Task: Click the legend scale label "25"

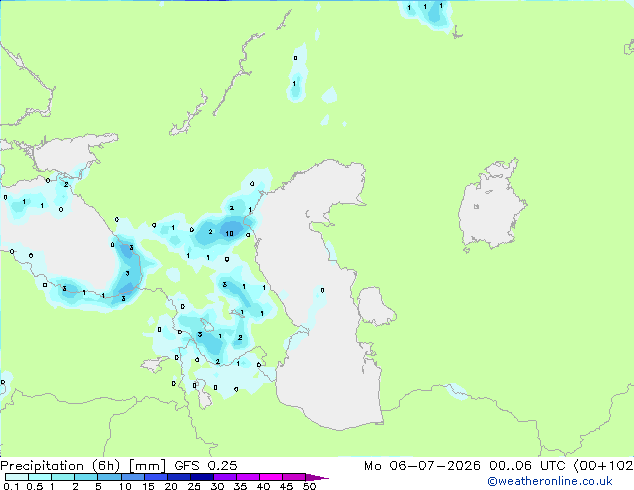Action: [194, 486]
